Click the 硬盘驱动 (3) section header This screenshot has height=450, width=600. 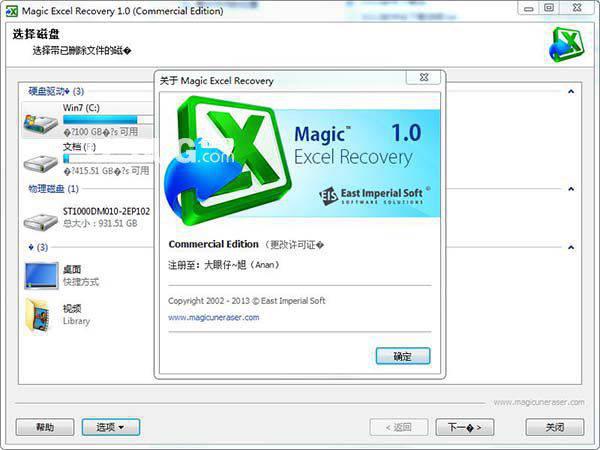[x=56, y=91]
